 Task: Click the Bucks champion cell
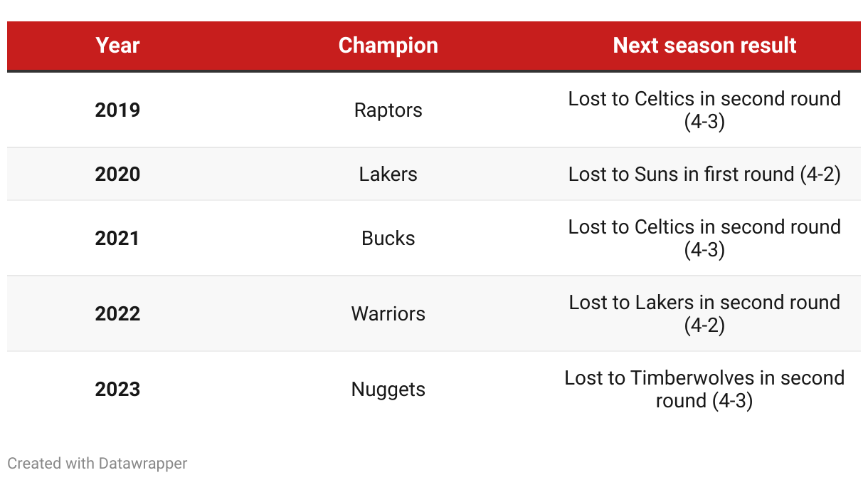coord(388,239)
